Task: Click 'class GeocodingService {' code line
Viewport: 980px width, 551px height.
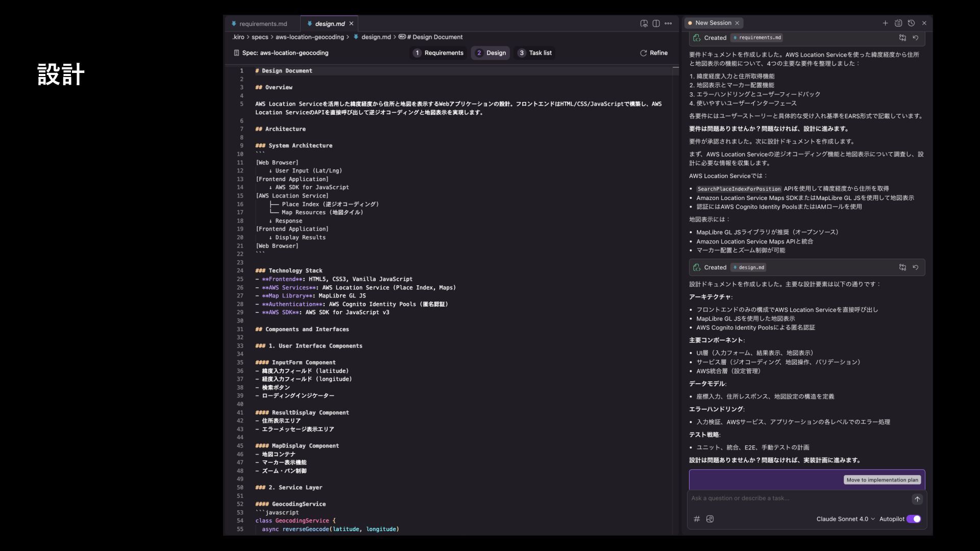Action: [x=296, y=521]
